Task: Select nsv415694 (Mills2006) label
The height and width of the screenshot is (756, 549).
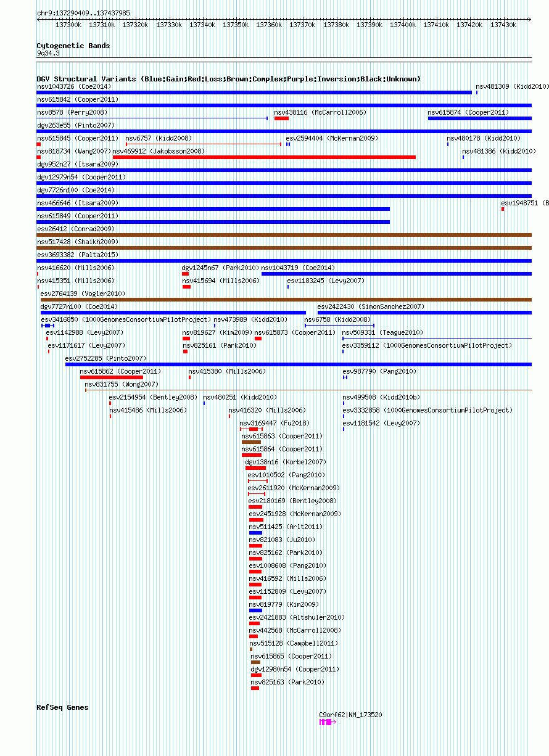Action: coord(221,281)
